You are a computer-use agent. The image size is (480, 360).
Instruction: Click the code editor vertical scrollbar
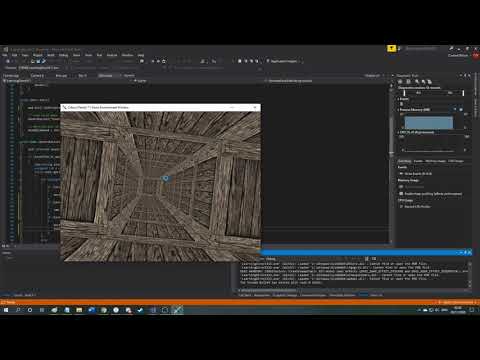click(391, 163)
